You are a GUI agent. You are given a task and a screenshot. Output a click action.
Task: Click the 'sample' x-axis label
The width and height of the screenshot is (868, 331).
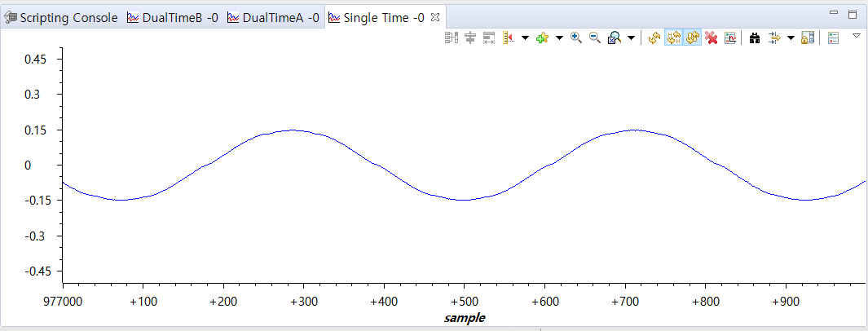coord(465,318)
